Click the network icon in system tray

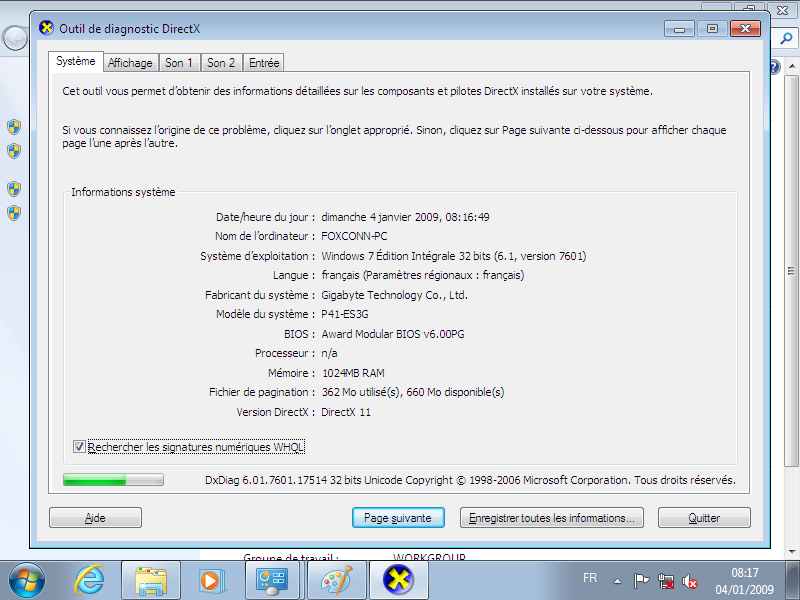point(666,580)
